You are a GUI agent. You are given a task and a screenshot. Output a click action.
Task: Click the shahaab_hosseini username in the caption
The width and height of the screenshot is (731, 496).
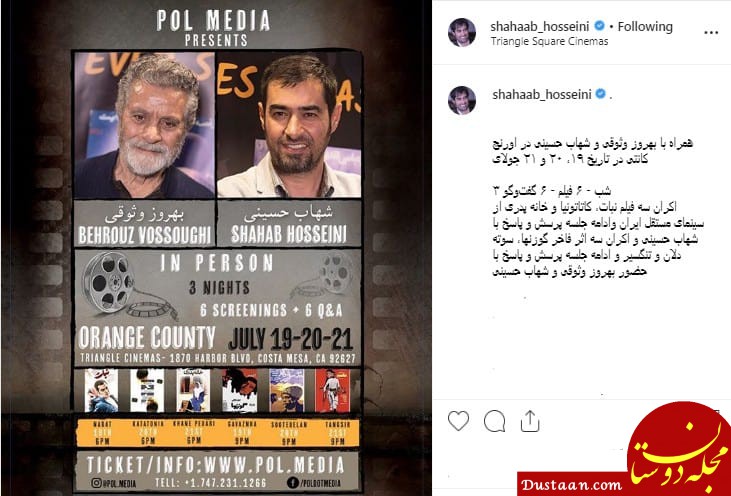542,95
